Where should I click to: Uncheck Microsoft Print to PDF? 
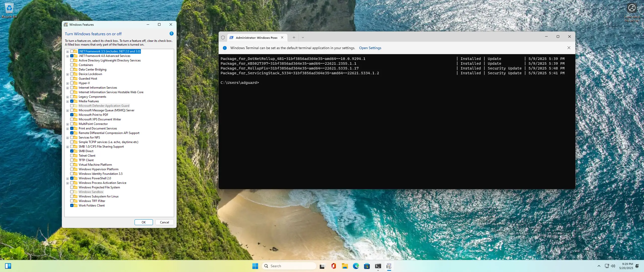coord(72,115)
